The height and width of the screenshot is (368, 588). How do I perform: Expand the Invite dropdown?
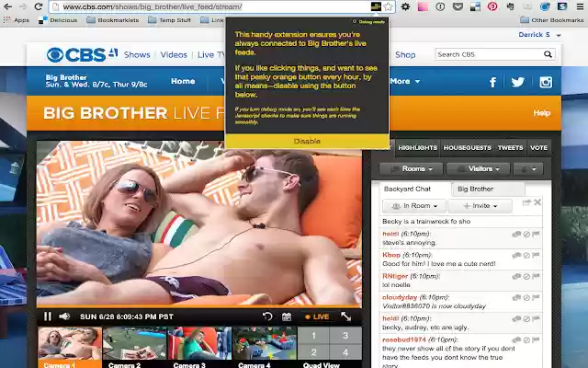point(480,206)
